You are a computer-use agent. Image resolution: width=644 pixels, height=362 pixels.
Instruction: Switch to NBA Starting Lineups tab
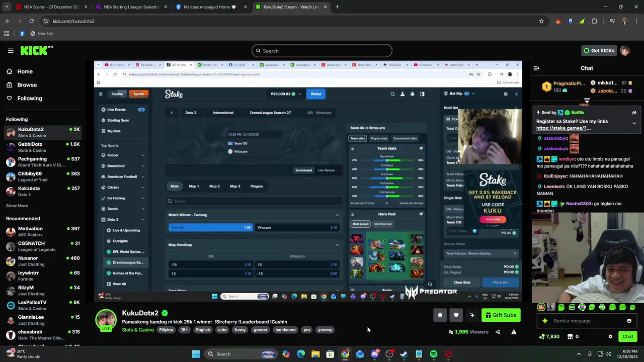click(131, 7)
